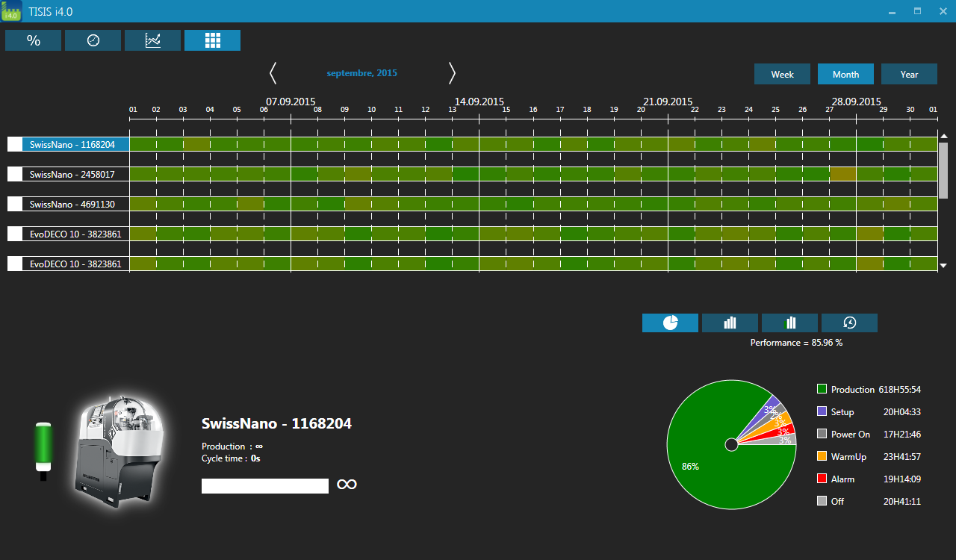956x560 pixels.
Task: Switch the time range to Year
Action: [909, 74]
